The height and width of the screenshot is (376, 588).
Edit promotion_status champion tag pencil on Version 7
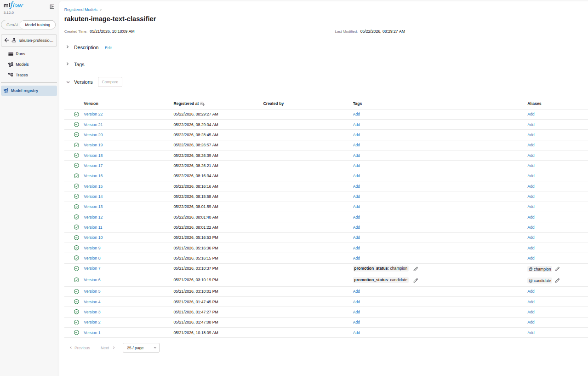[416, 269]
